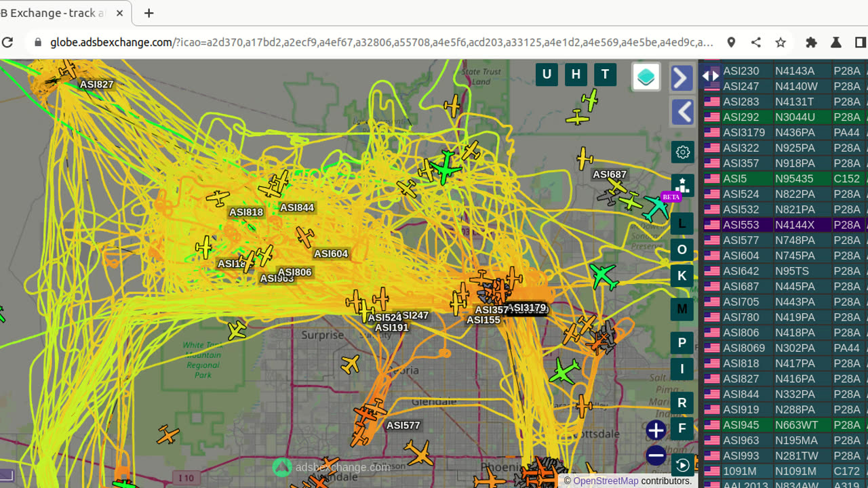The width and height of the screenshot is (868, 488).
Task: Select the 1091M callsign row
Action: click(x=783, y=471)
